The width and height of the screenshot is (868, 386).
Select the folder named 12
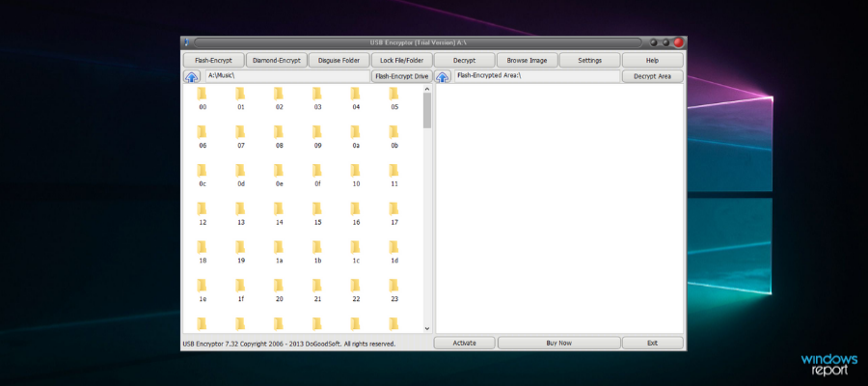click(x=203, y=214)
